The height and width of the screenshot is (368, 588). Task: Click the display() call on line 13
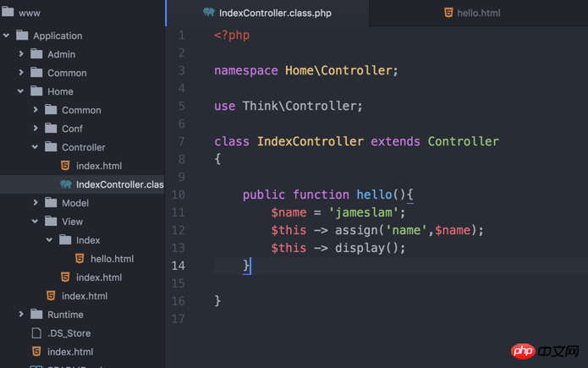pyautogui.click(x=366, y=248)
